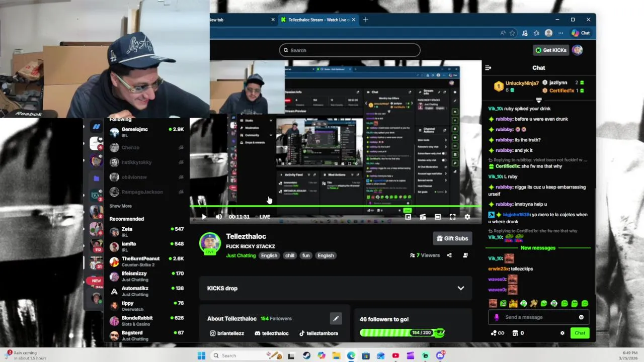Click the UnluckyNinja7 top gifter name

522,83
